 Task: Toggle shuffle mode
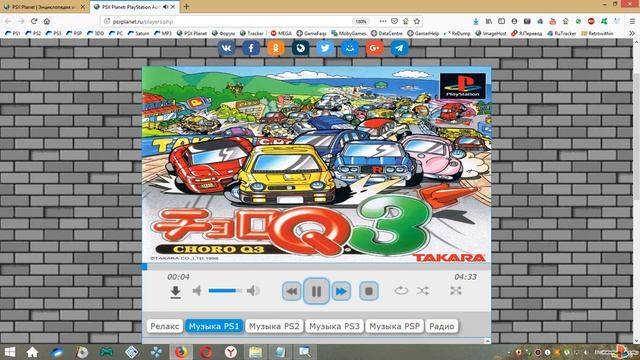(423, 291)
